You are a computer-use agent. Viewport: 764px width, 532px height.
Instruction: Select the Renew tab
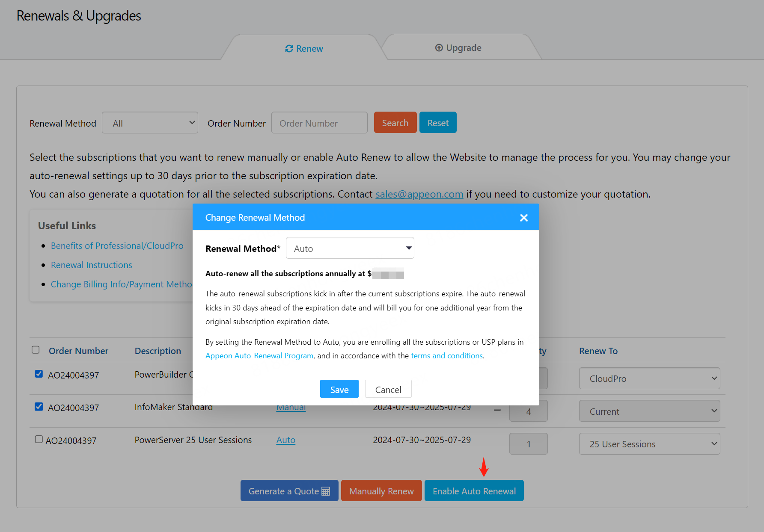pos(304,49)
